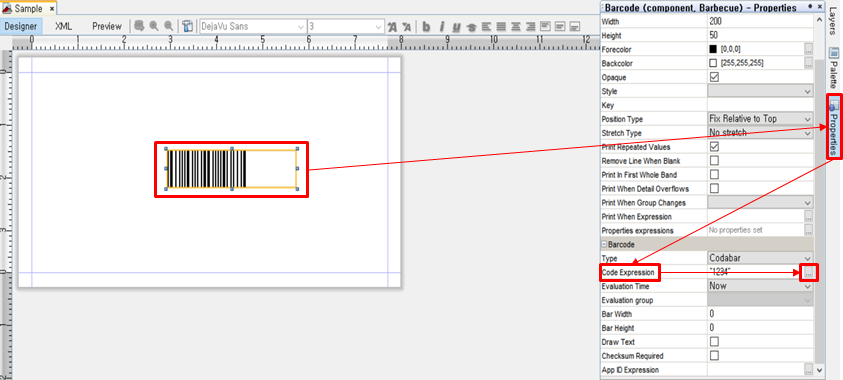The height and width of the screenshot is (380, 843).
Task: Align text left
Action: (487, 26)
